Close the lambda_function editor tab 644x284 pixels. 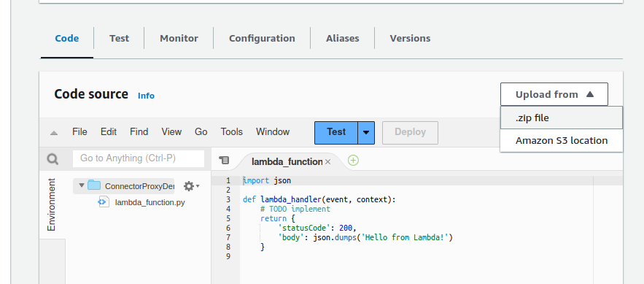coord(327,162)
